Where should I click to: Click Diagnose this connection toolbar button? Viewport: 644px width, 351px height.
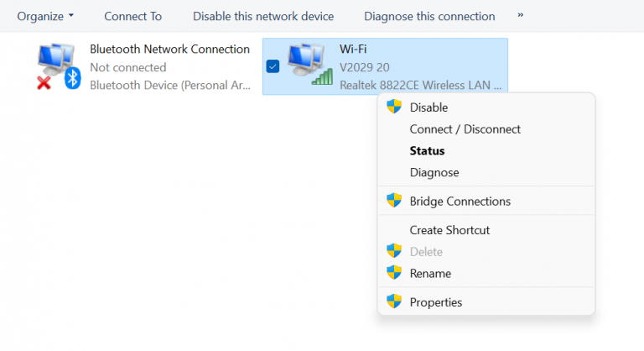pos(429,16)
